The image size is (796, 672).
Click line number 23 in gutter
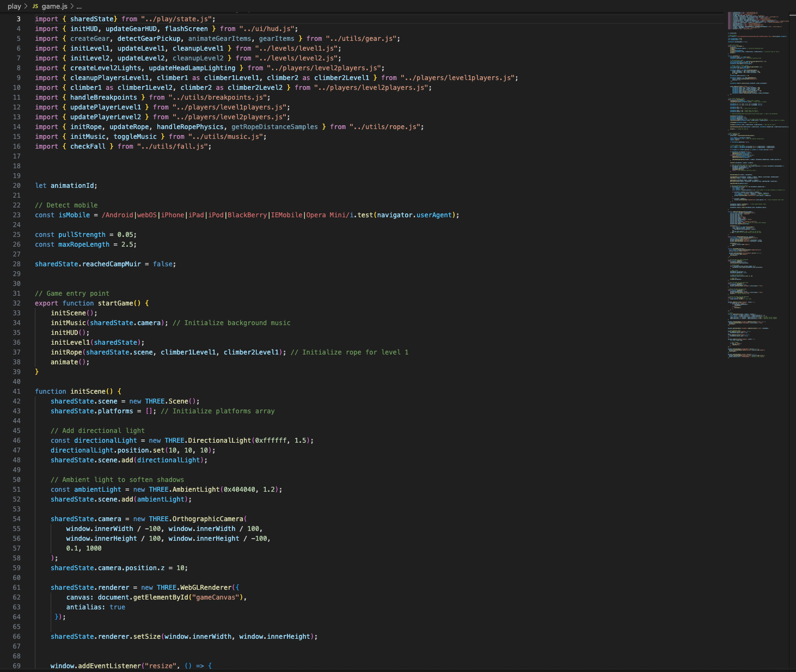click(x=16, y=215)
